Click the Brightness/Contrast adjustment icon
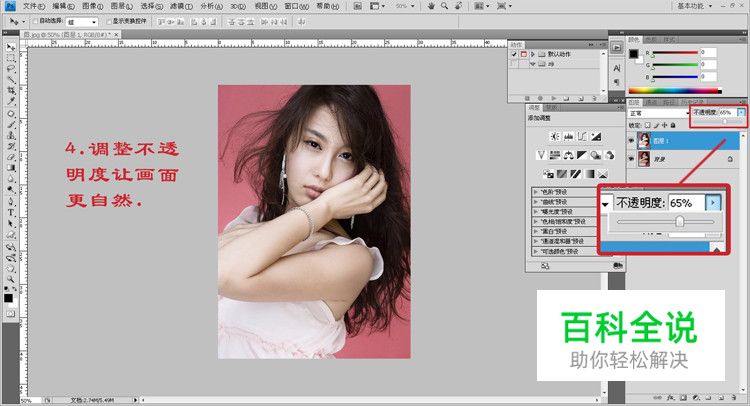This screenshot has width=750, height=406. [x=553, y=136]
